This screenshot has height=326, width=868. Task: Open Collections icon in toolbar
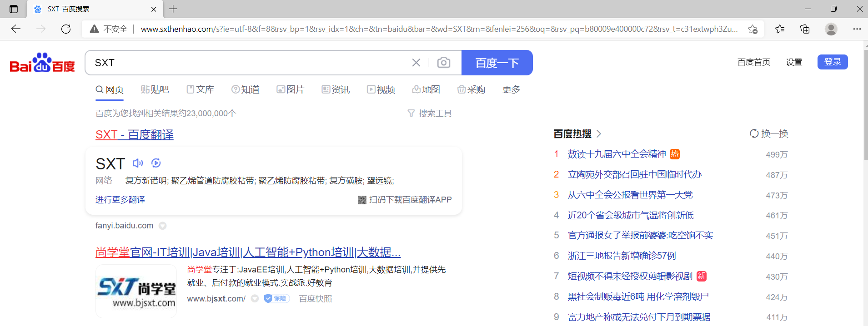[805, 29]
